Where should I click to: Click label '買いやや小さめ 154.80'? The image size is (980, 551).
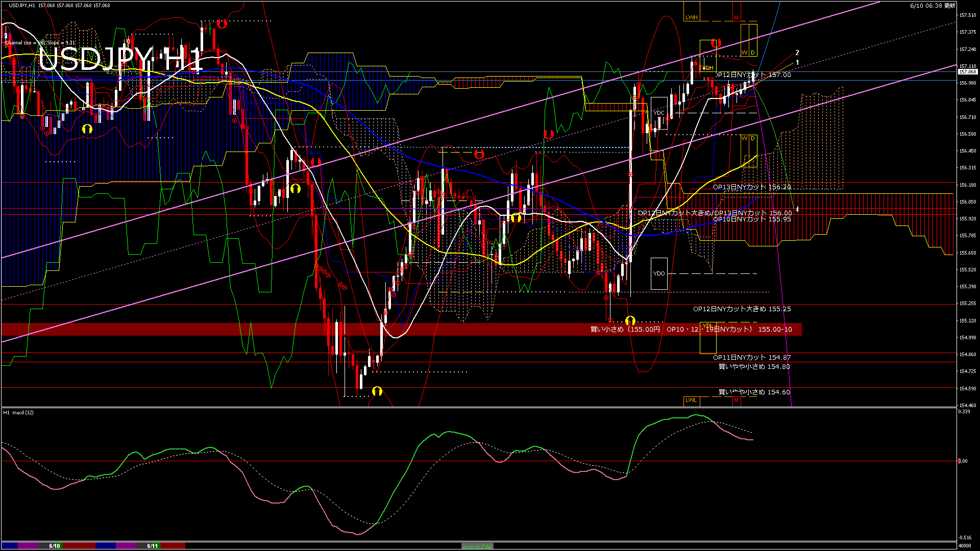point(754,366)
